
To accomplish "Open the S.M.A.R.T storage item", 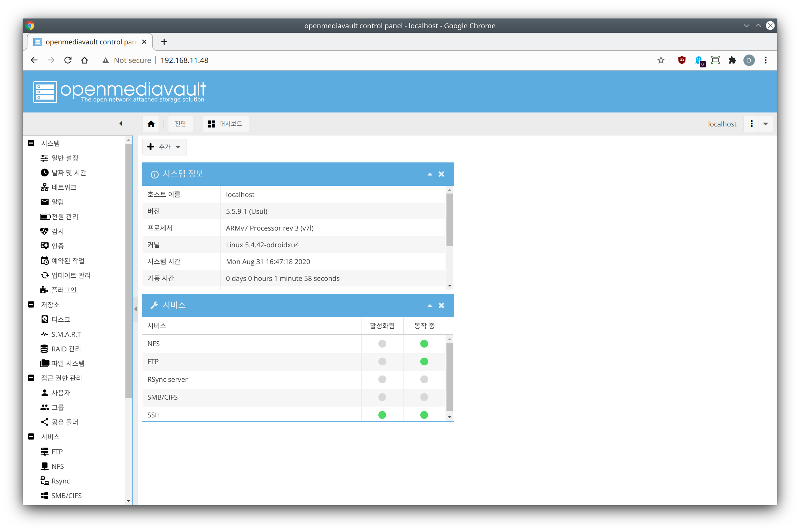I will [x=66, y=334].
